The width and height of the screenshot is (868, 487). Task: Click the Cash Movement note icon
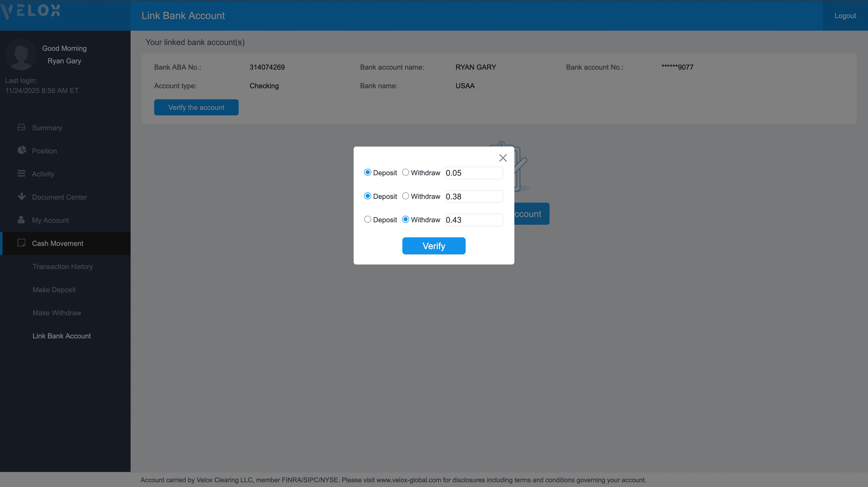click(x=21, y=243)
